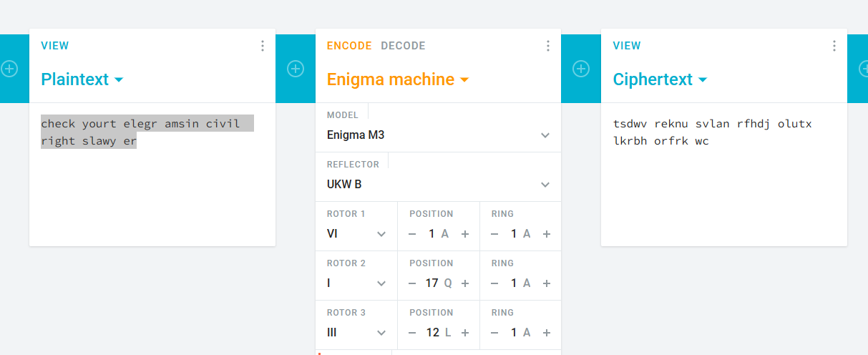Select Encode mode on the Enigma brick

(x=349, y=46)
